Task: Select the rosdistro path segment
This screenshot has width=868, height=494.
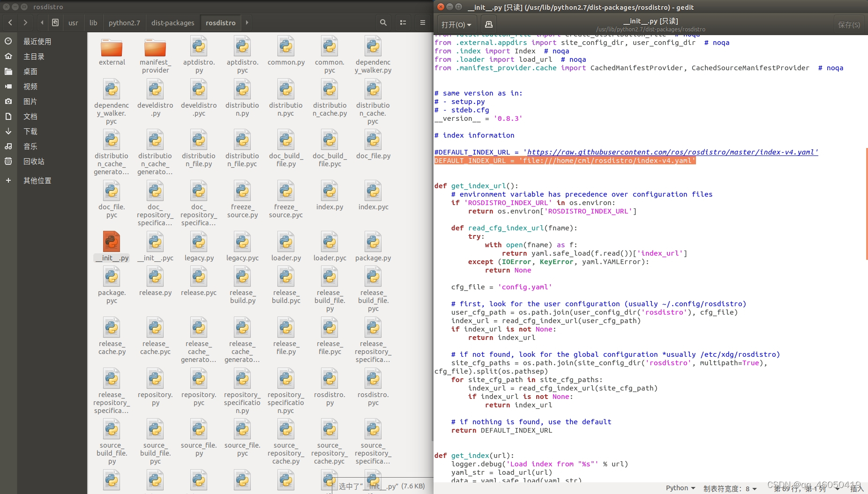Action: [221, 22]
